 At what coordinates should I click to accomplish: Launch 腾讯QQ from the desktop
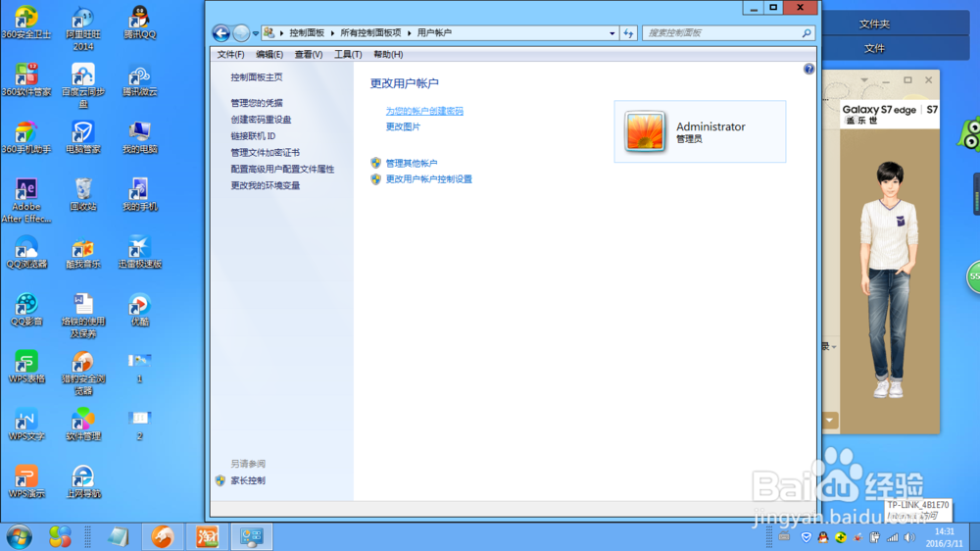pos(140,23)
